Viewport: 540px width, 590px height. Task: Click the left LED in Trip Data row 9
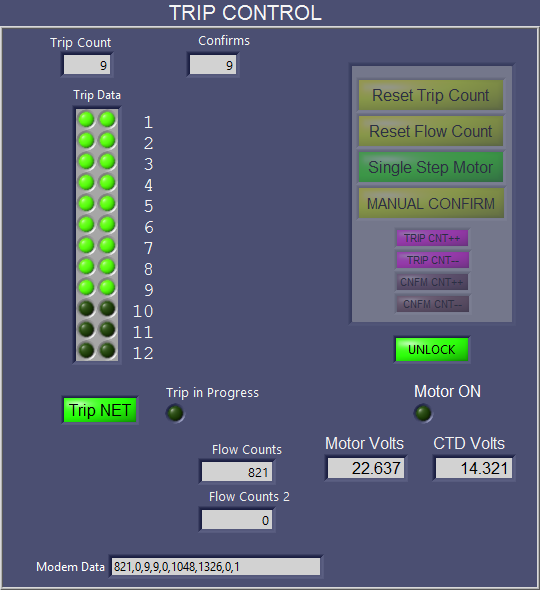tap(86, 287)
